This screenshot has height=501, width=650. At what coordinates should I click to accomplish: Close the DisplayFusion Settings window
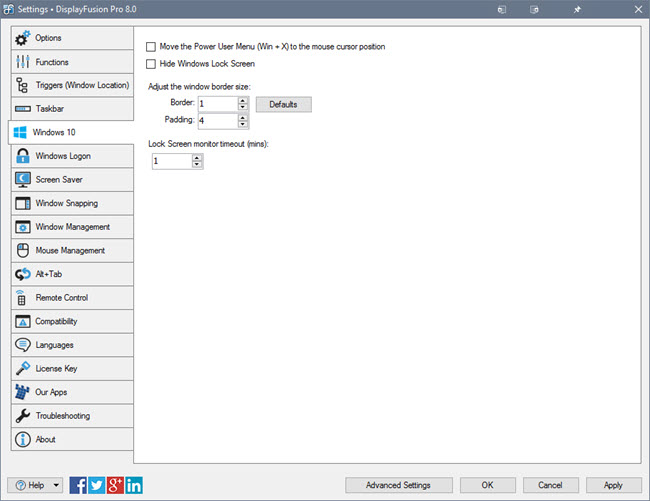coord(638,10)
